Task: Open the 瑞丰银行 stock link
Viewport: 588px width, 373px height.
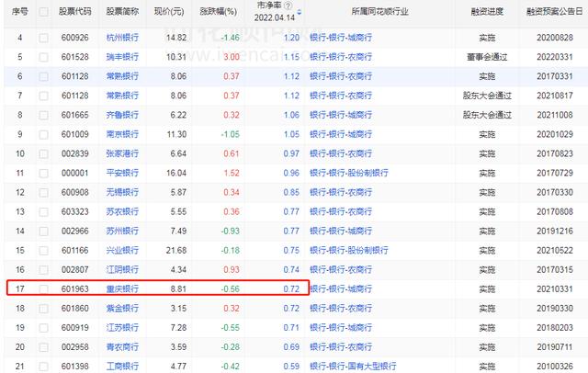Action: tap(122, 57)
